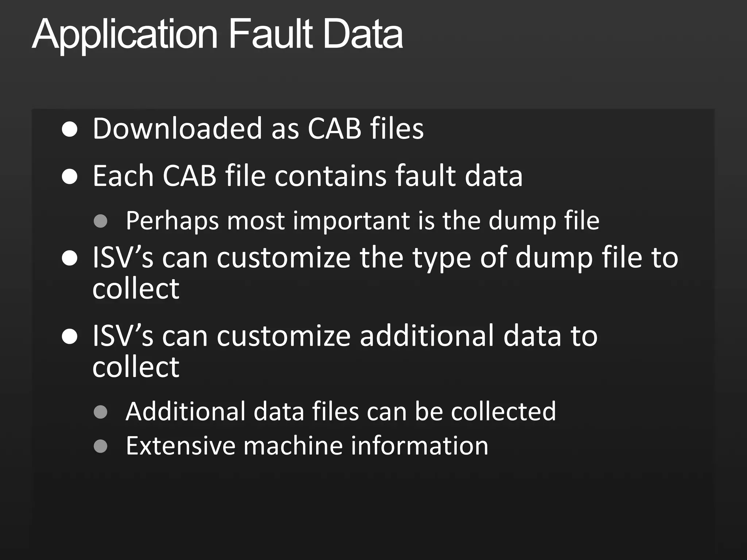The image size is (747, 560).
Task: Click the bullet before Downloaded as CAB files
Action: click(69, 129)
